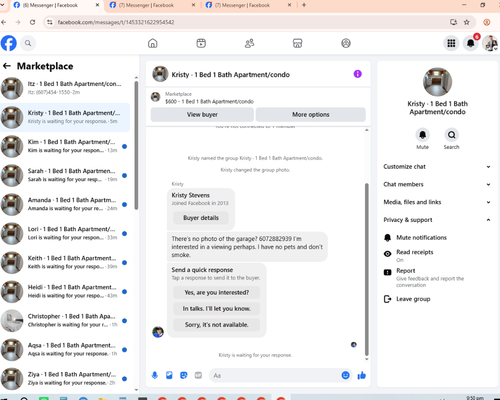Expand Media, files and links section

click(437, 202)
